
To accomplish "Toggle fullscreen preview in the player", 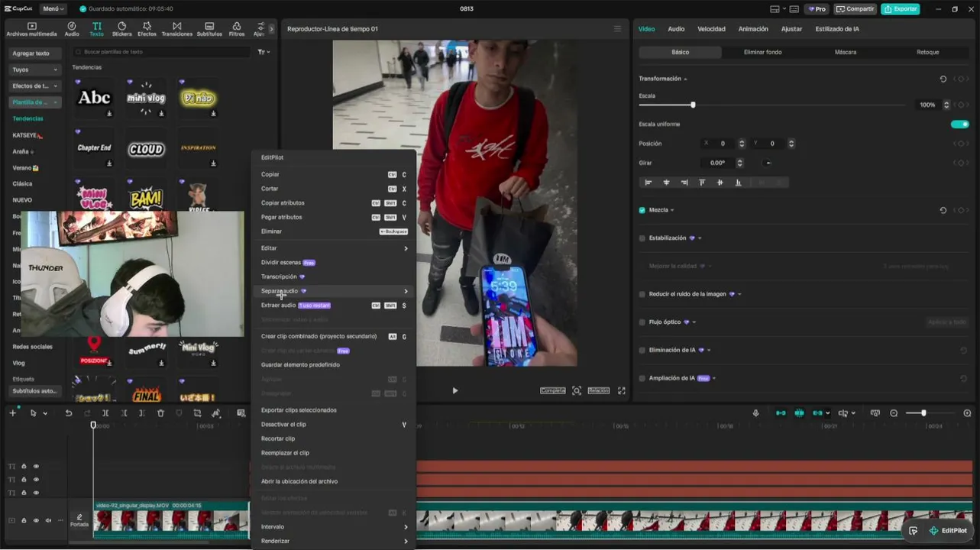I will pos(622,390).
